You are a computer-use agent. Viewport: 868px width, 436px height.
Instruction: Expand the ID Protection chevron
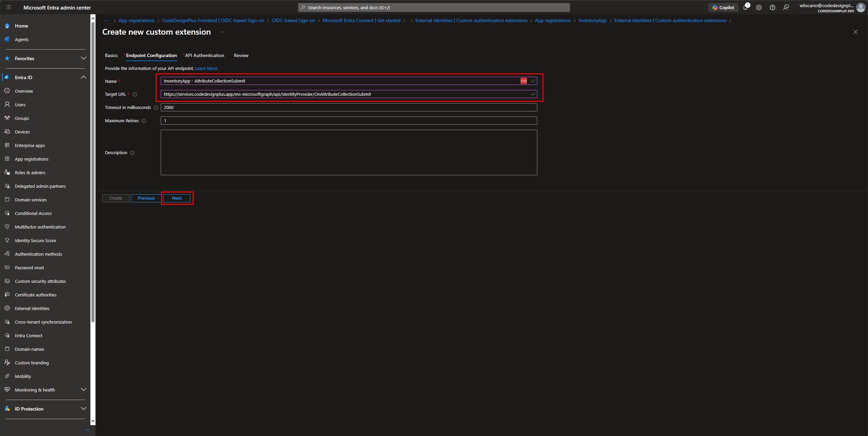pos(84,409)
